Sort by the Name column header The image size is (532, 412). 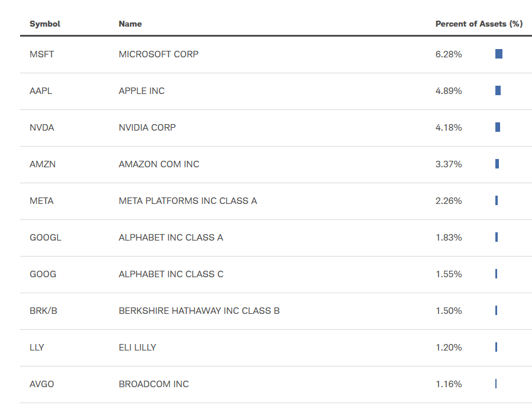tap(130, 24)
